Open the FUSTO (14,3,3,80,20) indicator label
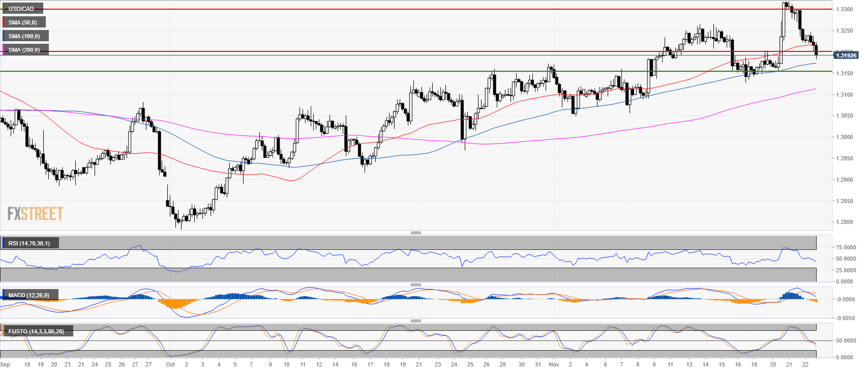868x371 pixels. click(x=36, y=331)
